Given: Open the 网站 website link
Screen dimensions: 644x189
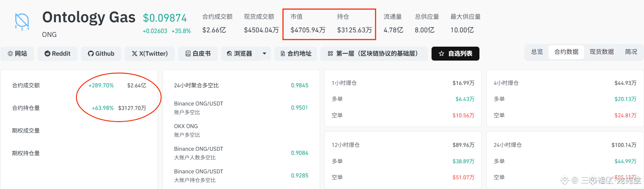Looking at the screenshot, I should pos(17,54).
